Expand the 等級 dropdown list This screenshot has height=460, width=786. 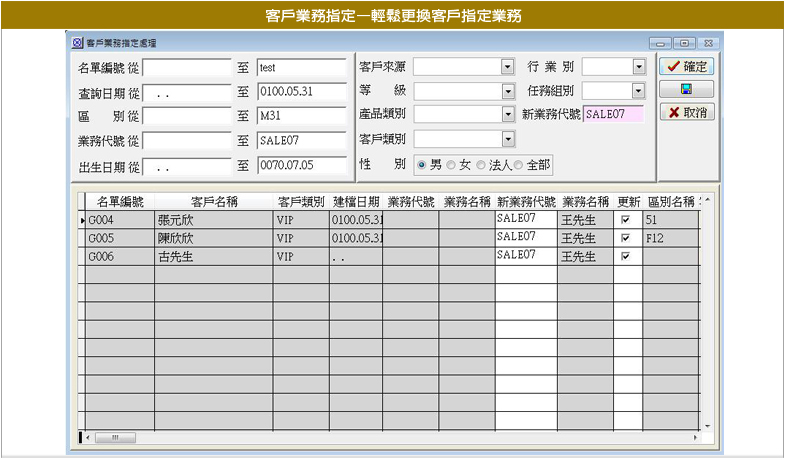click(x=507, y=91)
